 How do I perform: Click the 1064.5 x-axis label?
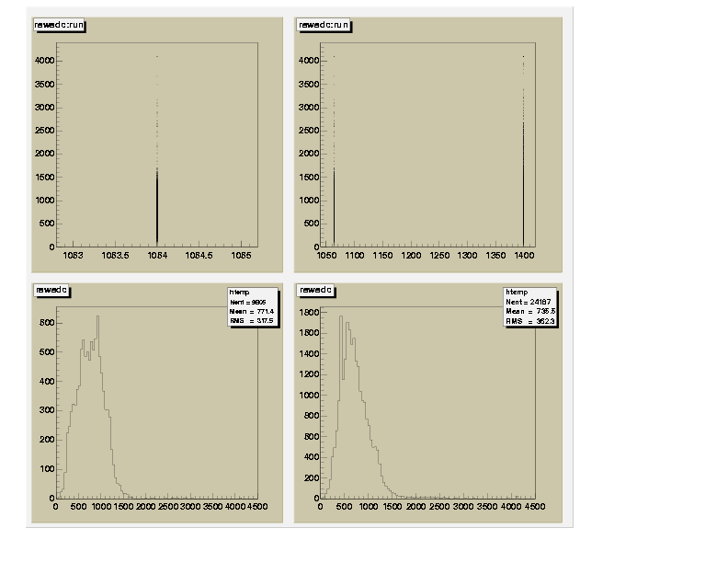(199, 256)
